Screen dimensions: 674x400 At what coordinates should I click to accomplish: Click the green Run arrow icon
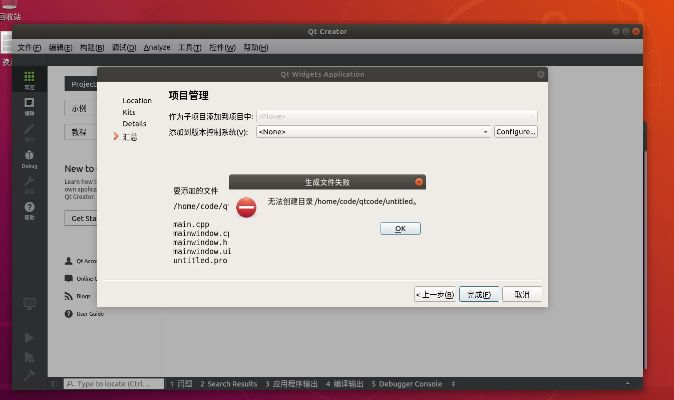(x=29, y=338)
